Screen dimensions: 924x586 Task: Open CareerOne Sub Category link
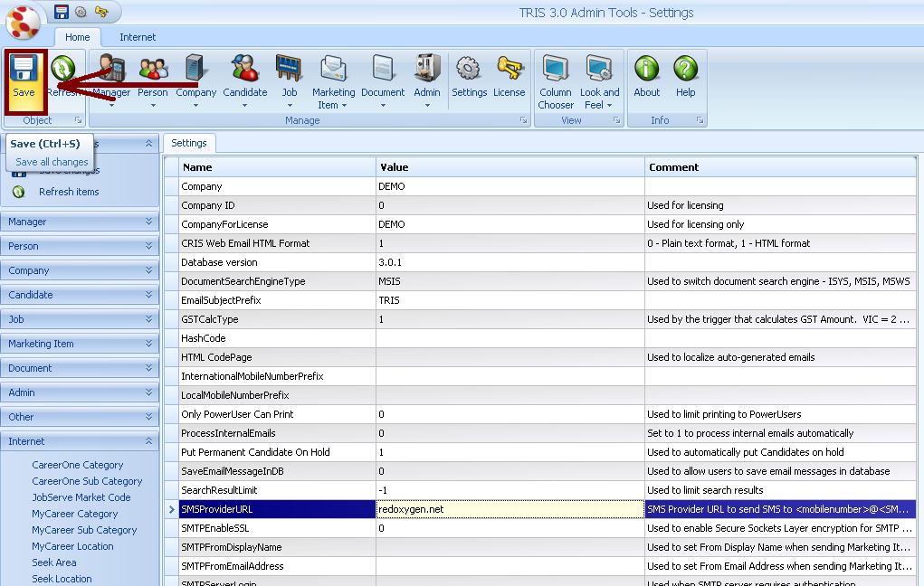(x=87, y=481)
